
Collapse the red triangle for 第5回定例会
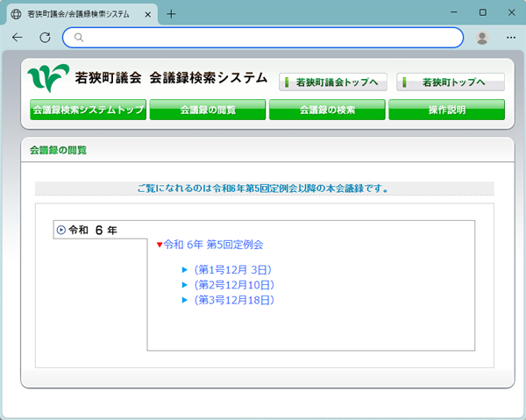coord(160,245)
